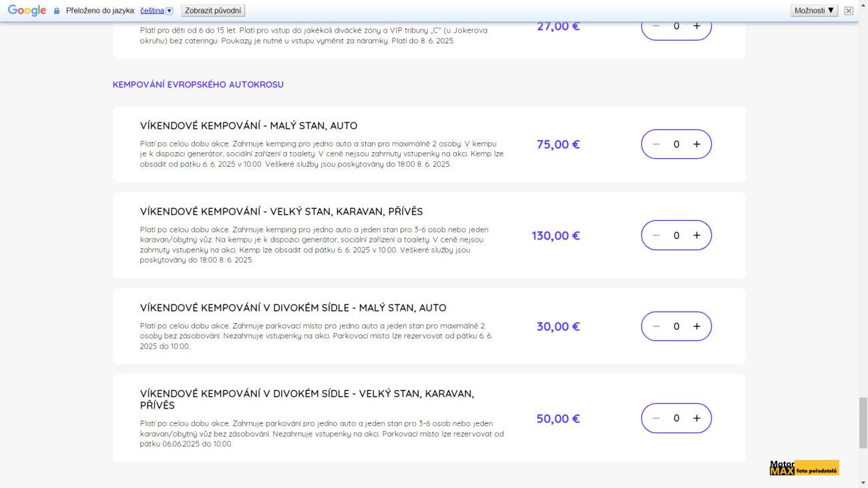Click minus for wild camping small tent 30,00 €
The height and width of the screenshot is (488, 868).
656,326
